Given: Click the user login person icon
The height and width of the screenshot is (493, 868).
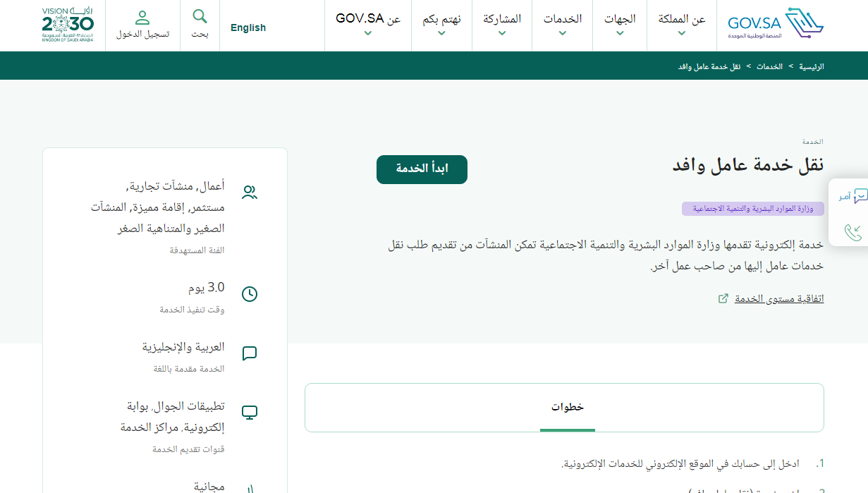Looking at the screenshot, I should pos(142,18).
